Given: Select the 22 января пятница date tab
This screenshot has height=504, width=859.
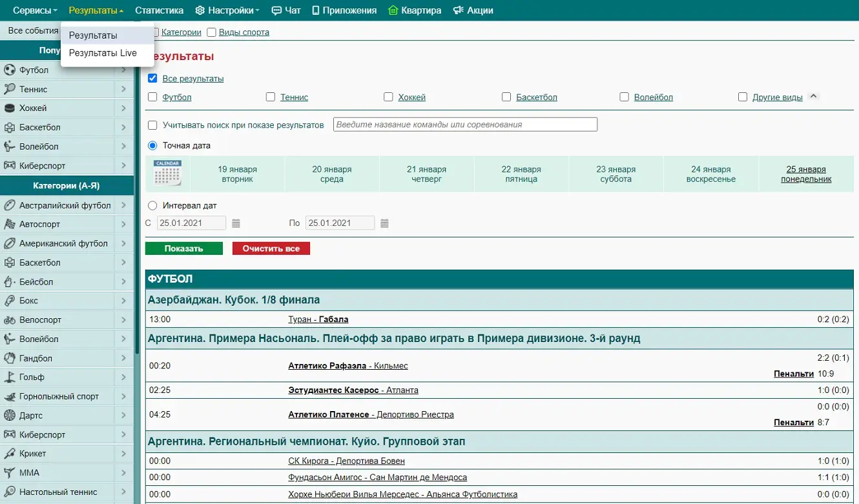Looking at the screenshot, I should [521, 174].
